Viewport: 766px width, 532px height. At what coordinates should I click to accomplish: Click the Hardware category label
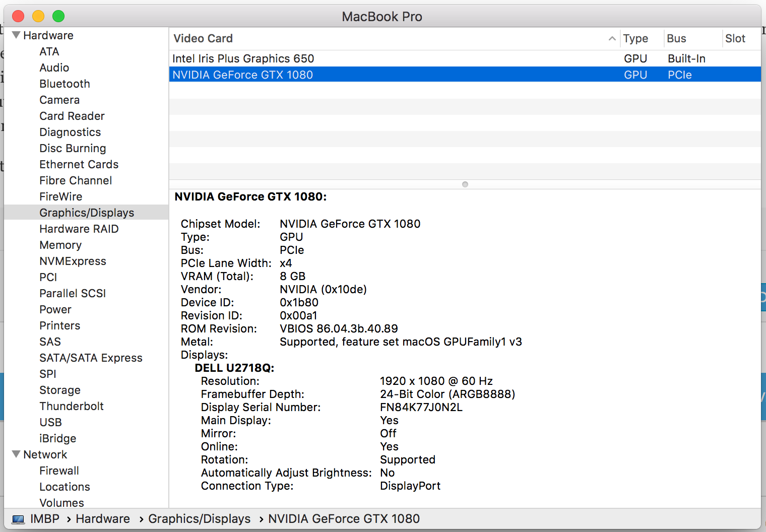[x=48, y=35]
